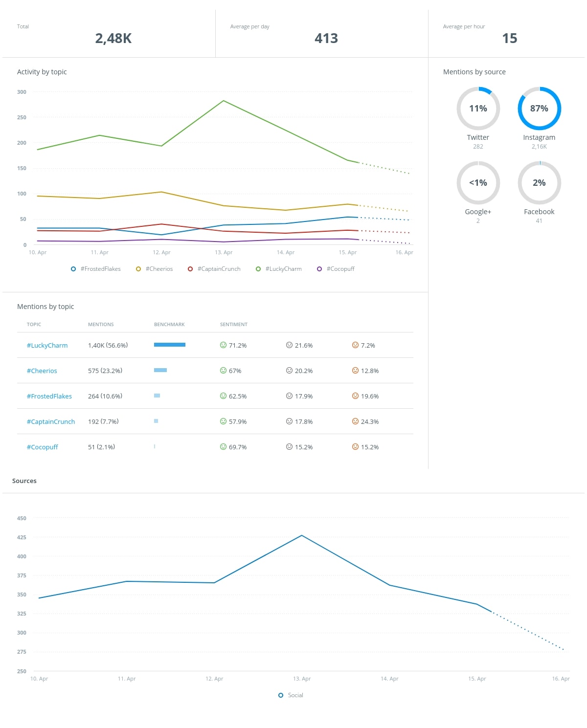Click the positive smiley icon for #CaptainCrunch
587x728 pixels.
(223, 421)
